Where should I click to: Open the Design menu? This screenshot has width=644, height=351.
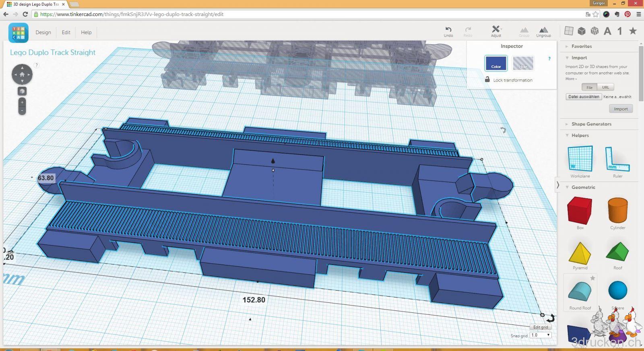43,32
